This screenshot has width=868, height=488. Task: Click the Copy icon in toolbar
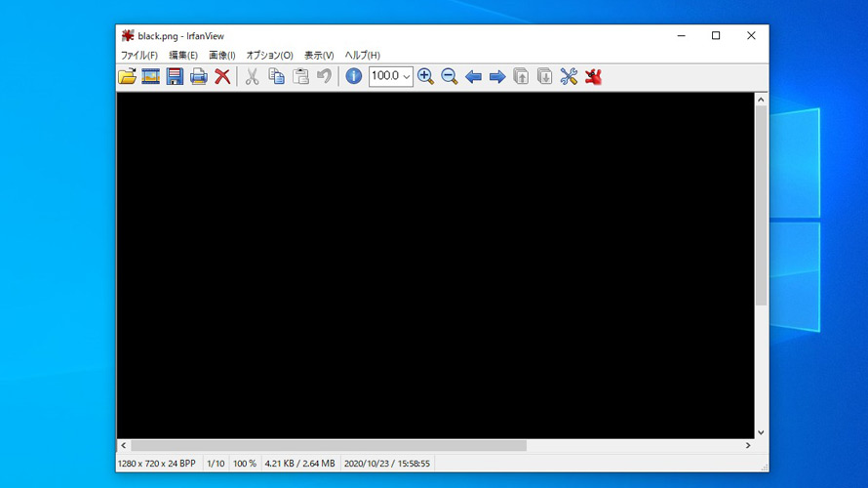(x=276, y=76)
